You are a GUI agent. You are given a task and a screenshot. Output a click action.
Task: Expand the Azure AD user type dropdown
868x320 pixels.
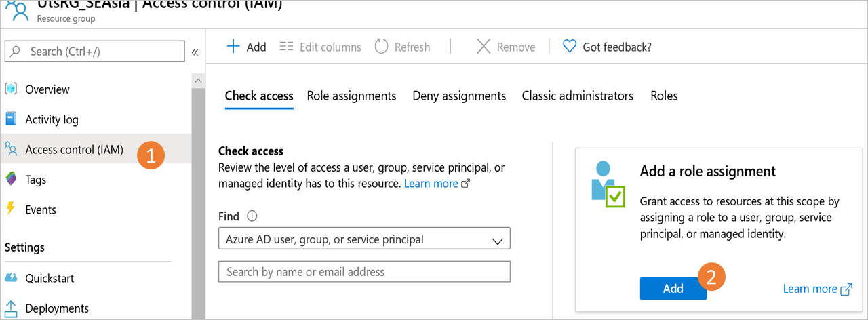[x=364, y=239]
